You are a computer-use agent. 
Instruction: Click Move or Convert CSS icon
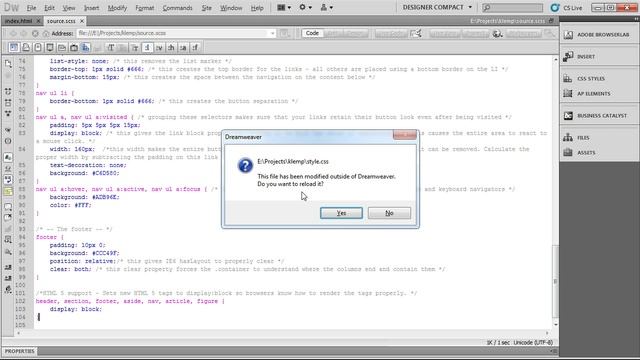(x=8, y=251)
